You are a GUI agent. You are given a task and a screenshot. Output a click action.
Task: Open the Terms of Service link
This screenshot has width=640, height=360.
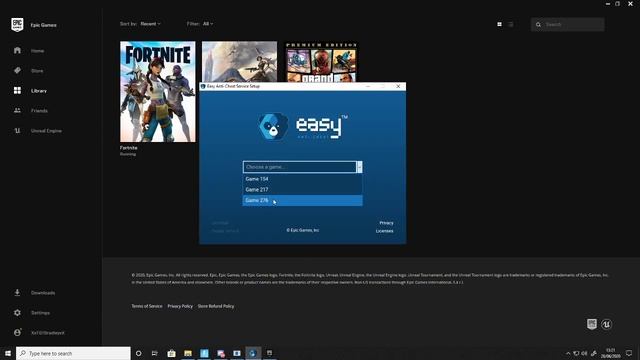pos(147,306)
